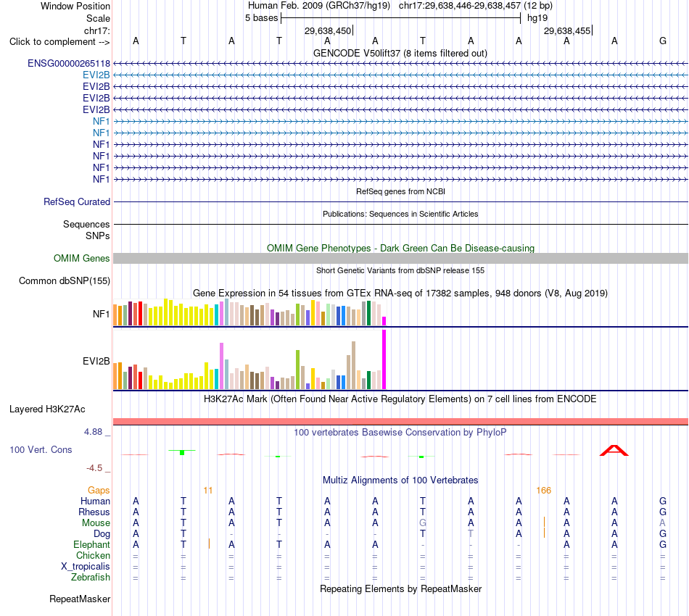Open the Common dbSNP(155) track label
This screenshot has height=616, width=689.
pyautogui.click(x=65, y=281)
